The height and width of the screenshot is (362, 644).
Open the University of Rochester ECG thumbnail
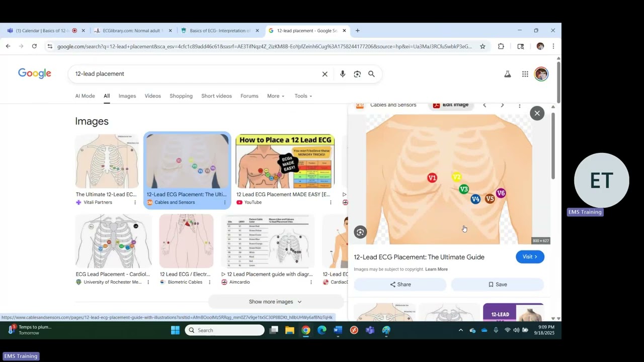114,241
